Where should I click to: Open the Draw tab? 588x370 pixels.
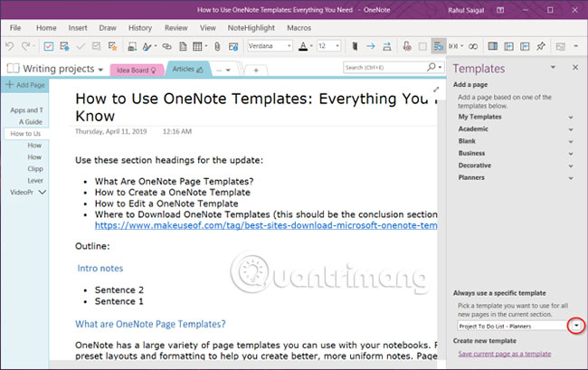coord(108,28)
